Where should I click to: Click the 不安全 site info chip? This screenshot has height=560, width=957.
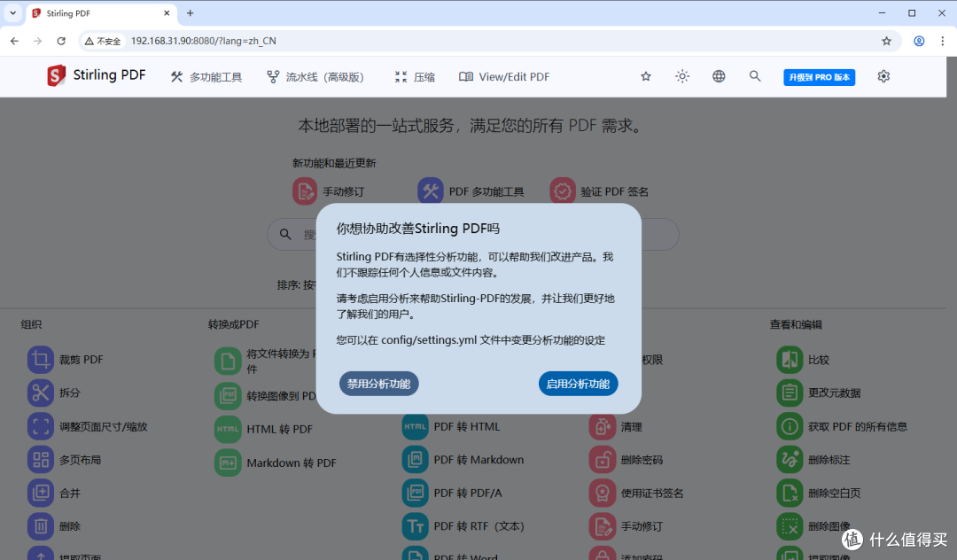pos(103,41)
